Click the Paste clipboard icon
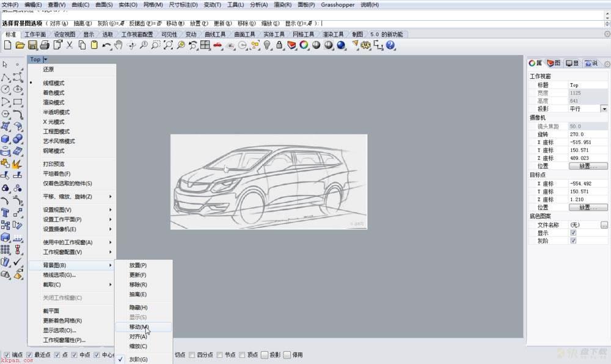Viewport: 611px width, 364px height. point(94,45)
